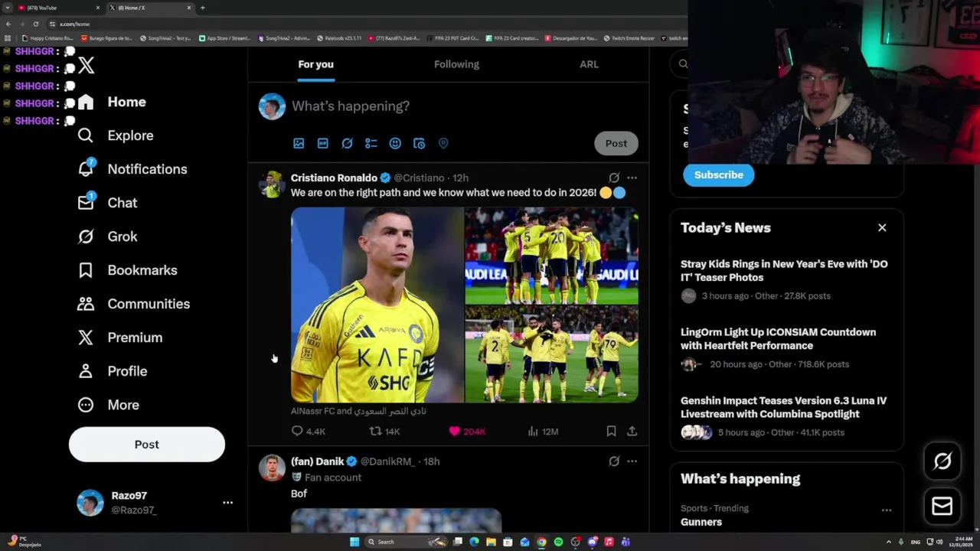Open Discord from the taskbar
The width and height of the screenshot is (980, 551).
point(592,542)
